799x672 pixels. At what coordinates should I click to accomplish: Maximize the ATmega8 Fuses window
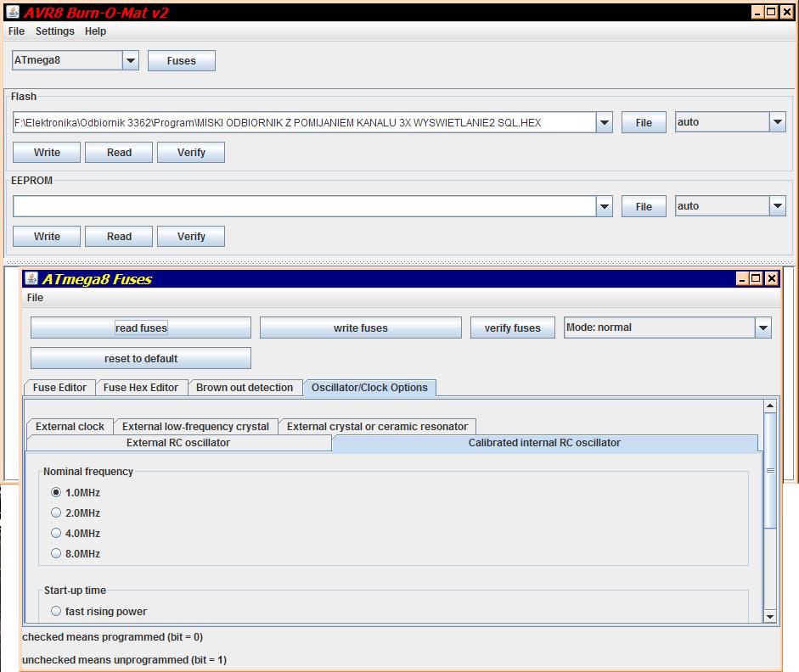pos(757,278)
